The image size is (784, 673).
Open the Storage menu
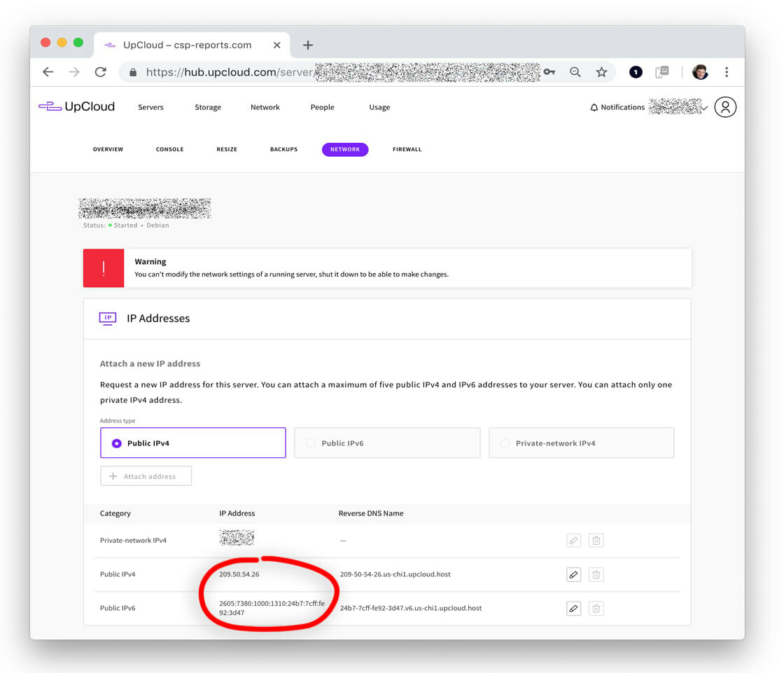(208, 107)
